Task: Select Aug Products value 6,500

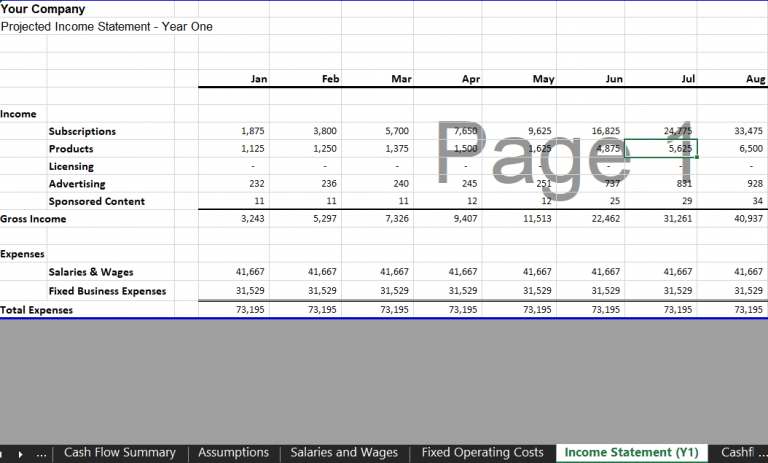Action: (751, 148)
